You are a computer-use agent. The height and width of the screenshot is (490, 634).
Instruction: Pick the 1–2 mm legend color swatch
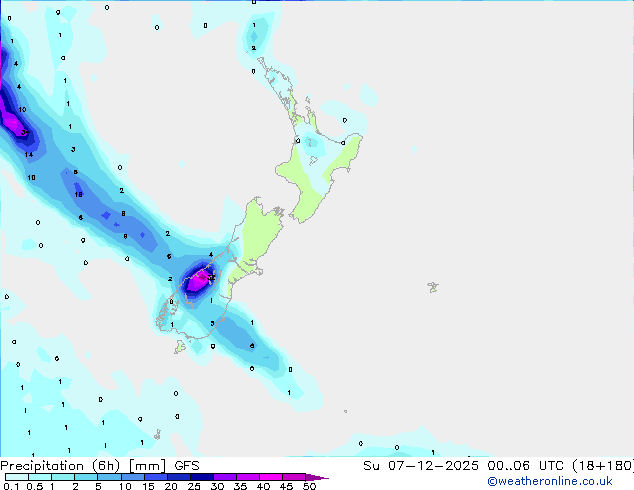(x=63, y=477)
